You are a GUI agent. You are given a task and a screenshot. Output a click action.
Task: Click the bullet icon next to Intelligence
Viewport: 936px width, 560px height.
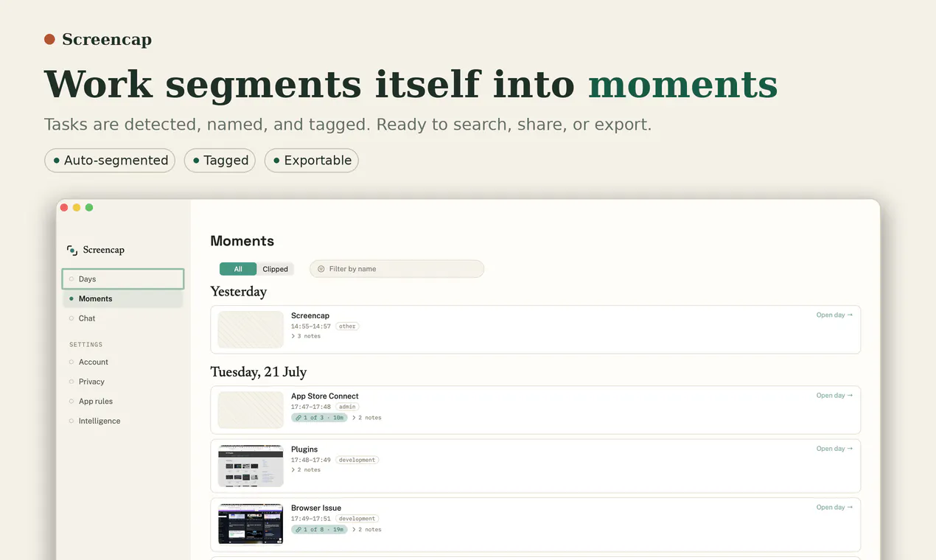pyautogui.click(x=71, y=421)
